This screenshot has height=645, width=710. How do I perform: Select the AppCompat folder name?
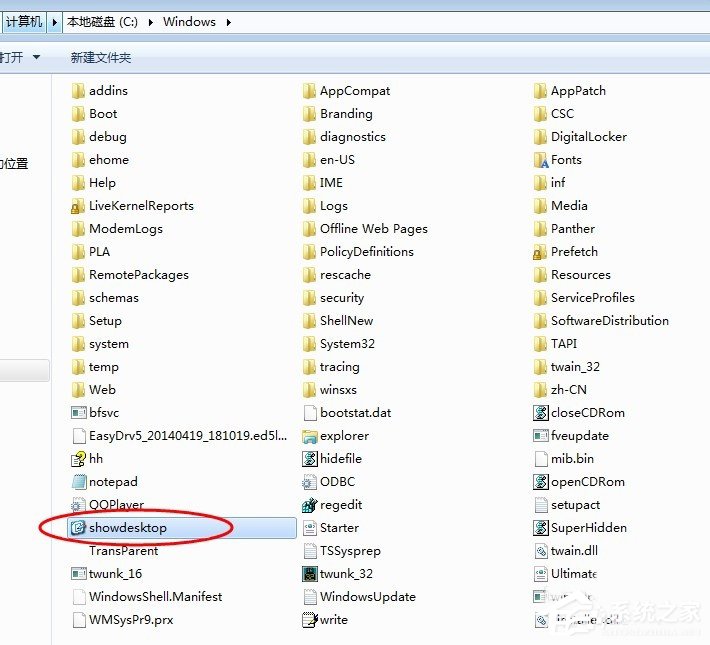pyautogui.click(x=355, y=91)
